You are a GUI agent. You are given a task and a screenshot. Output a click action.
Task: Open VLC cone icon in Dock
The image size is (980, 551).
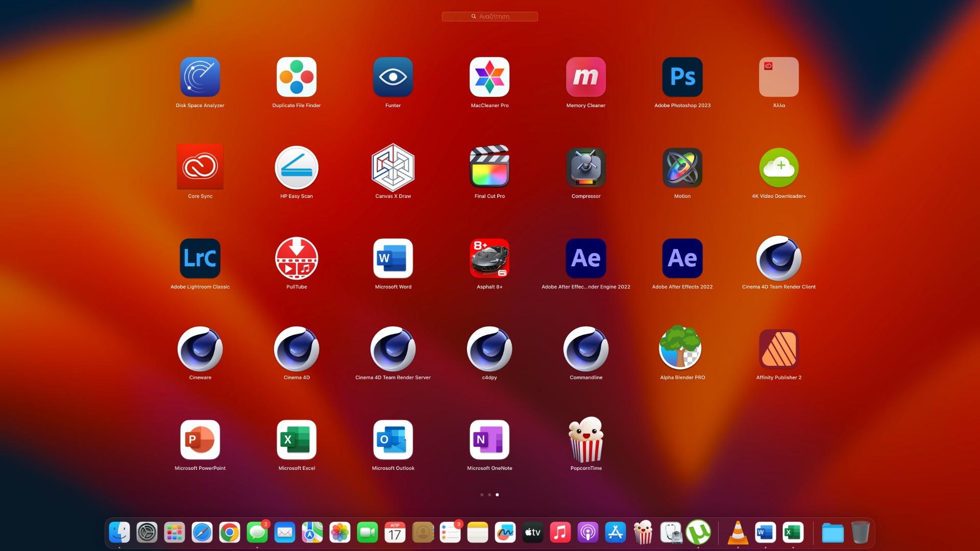click(x=738, y=533)
